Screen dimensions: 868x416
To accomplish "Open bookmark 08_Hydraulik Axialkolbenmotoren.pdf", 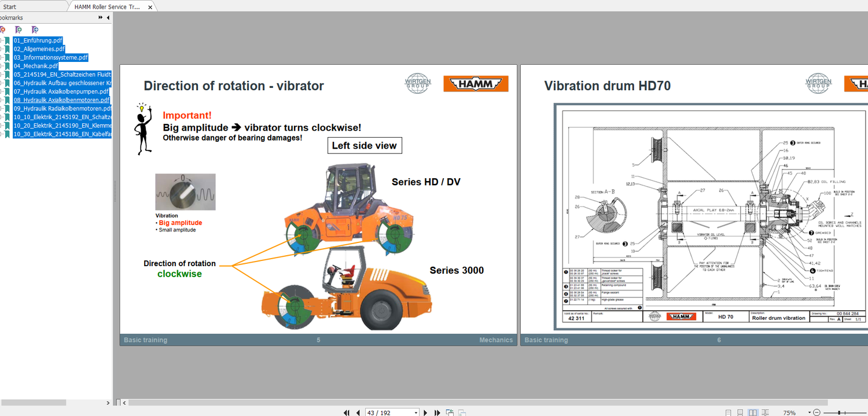I will tap(61, 100).
